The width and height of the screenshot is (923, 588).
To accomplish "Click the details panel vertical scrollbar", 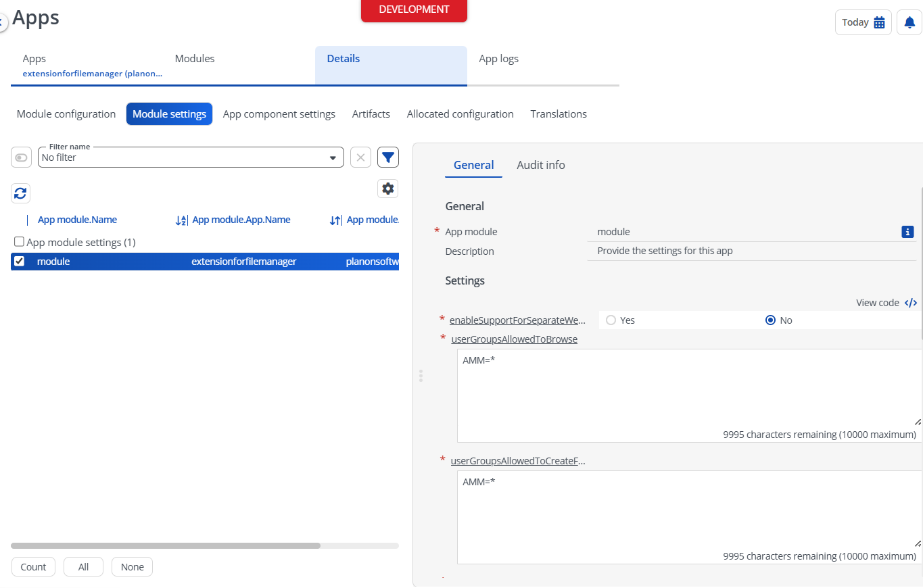I will point(921,264).
